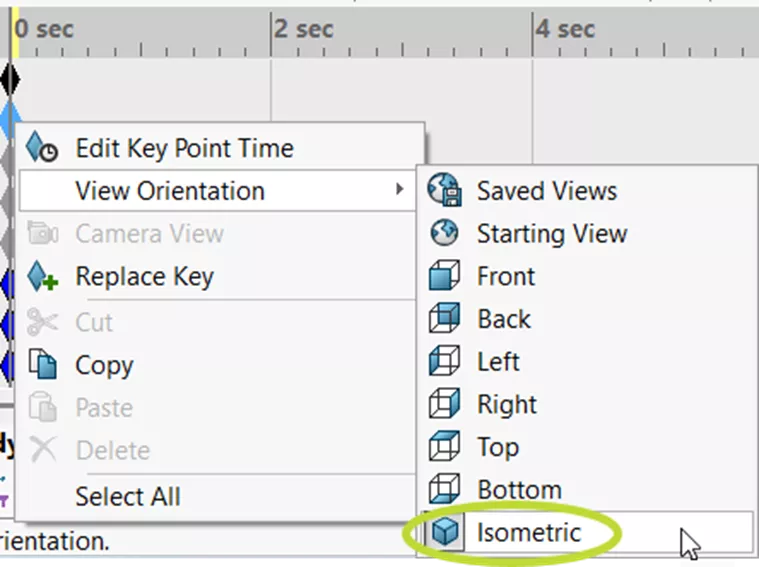Click the 2 sec timeline ruler mark
This screenshot has height=567, width=759.
272,30
